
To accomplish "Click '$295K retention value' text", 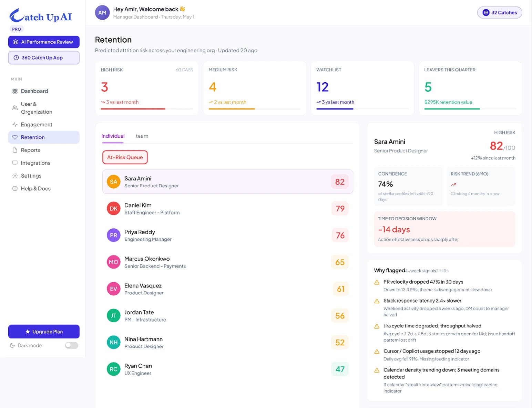I will [448, 102].
